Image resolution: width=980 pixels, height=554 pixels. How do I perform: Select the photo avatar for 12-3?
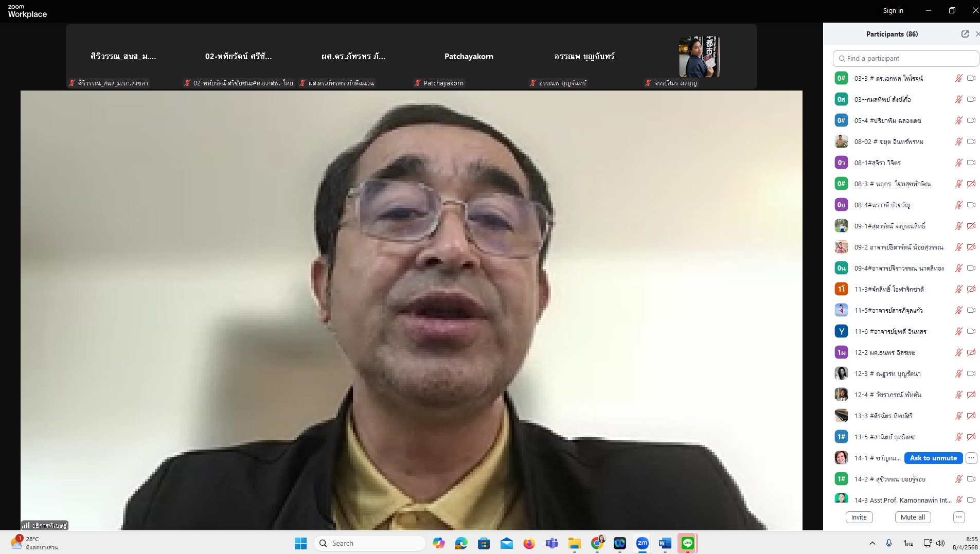click(841, 373)
